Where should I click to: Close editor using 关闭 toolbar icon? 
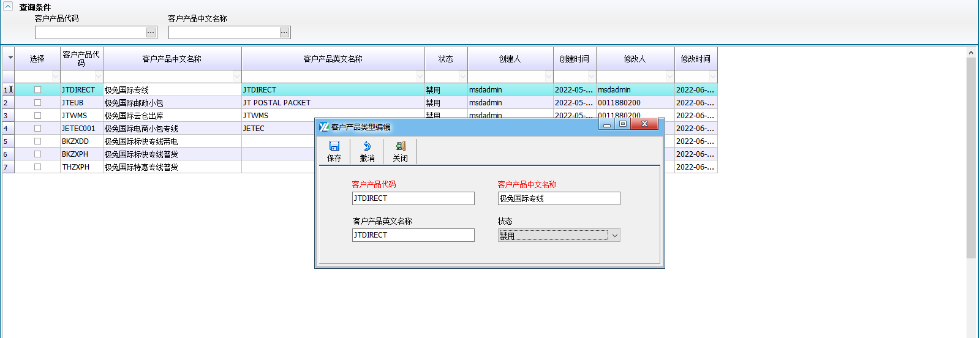point(400,151)
